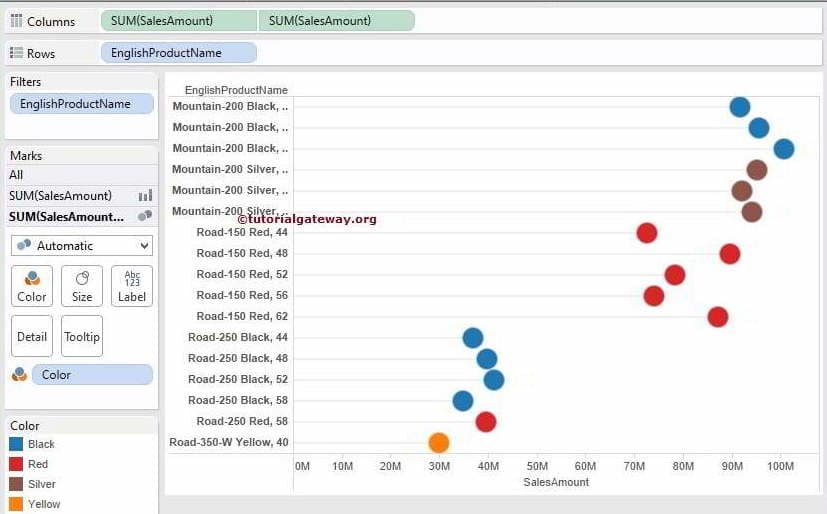Switch to the first SUM(SalesAmount) marks tab
827x514 pixels.
[82, 196]
